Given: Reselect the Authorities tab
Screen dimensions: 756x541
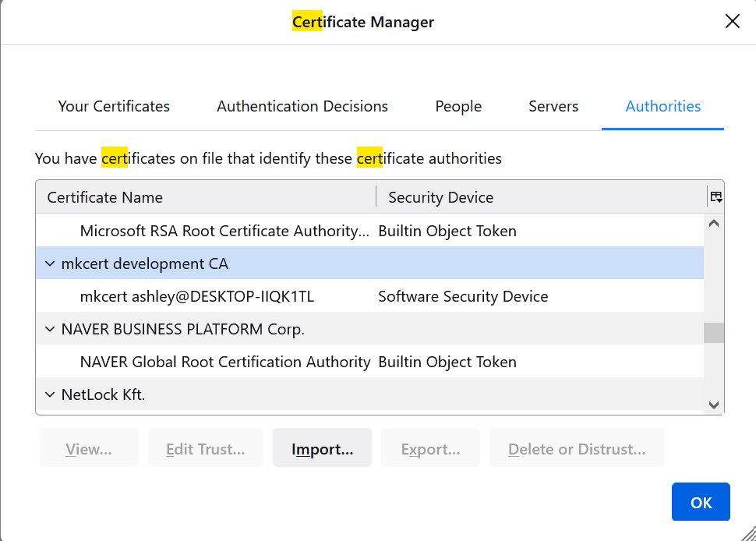Looking at the screenshot, I should point(662,106).
